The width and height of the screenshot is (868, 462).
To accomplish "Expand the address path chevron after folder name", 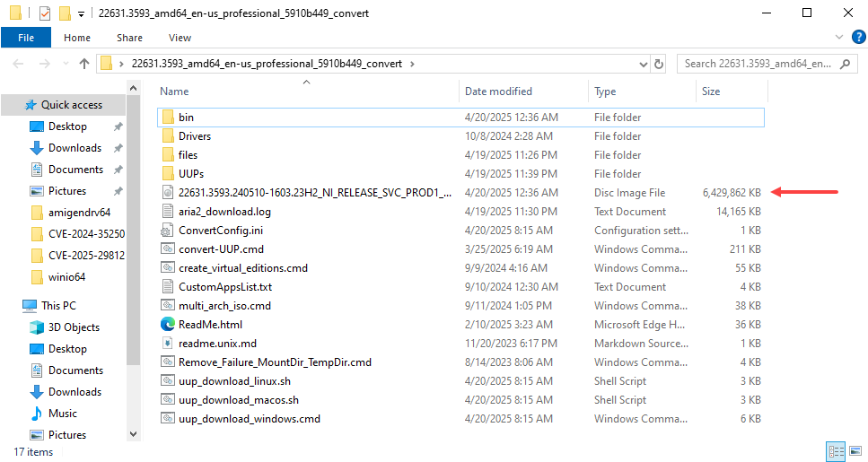I will [x=412, y=65].
